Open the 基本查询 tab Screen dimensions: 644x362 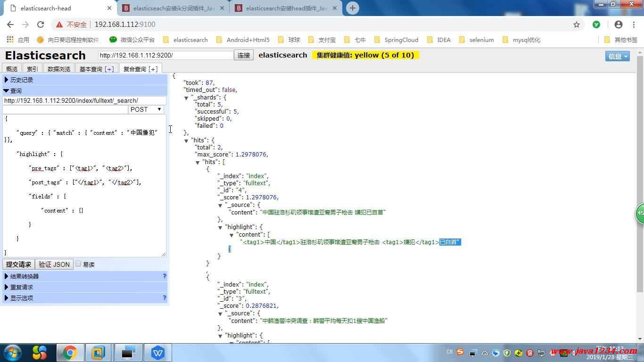[x=97, y=69]
